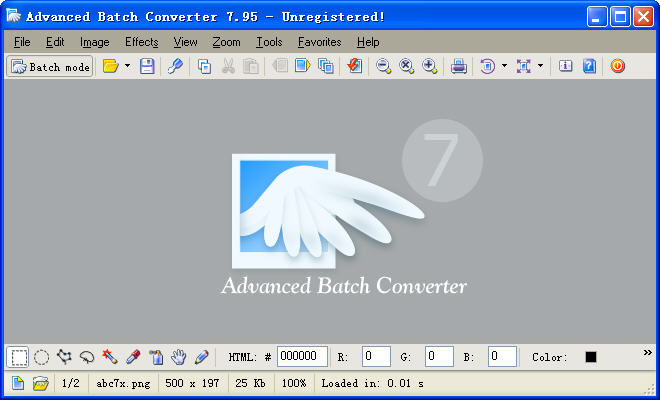The width and height of the screenshot is (660, 400).
Task: Click the black Color swatch
Action: (591, 357)
